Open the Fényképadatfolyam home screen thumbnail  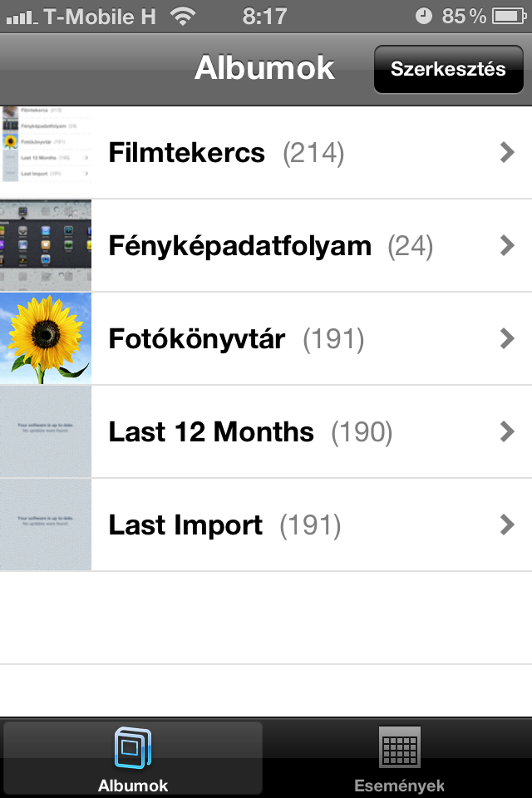point(46,245)
